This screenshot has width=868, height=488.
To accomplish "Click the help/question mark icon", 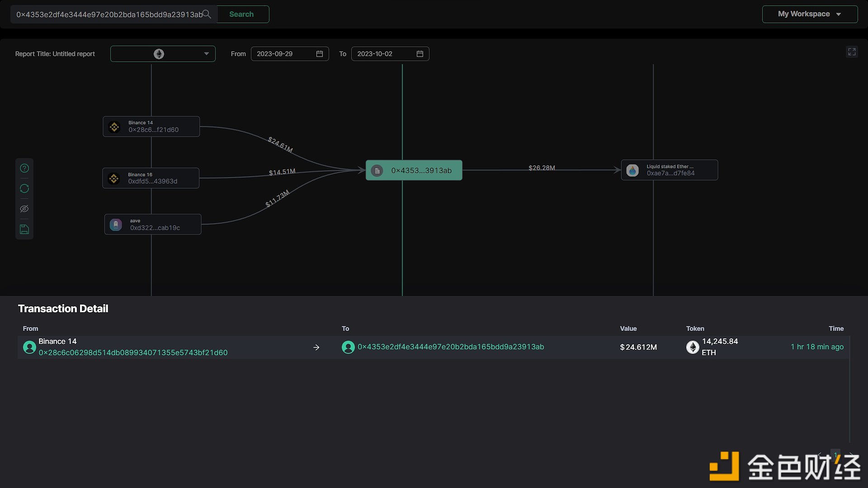I will [24, 168].
